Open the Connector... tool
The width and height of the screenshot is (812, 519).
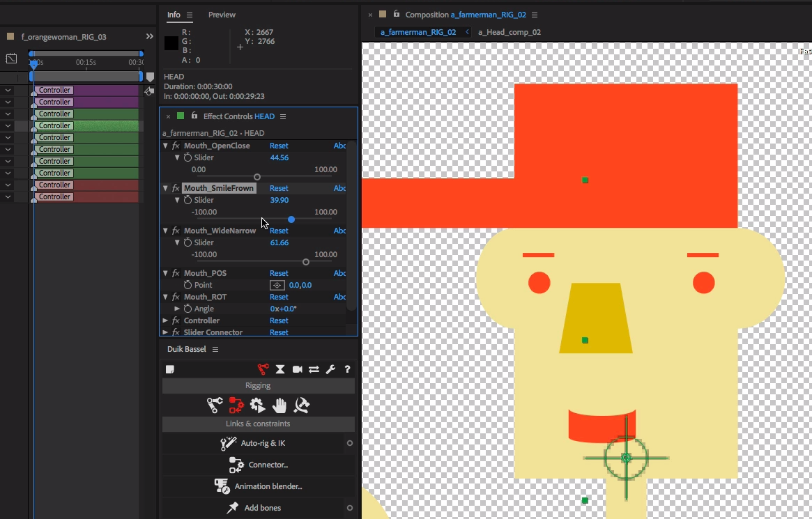coord(258,465)
